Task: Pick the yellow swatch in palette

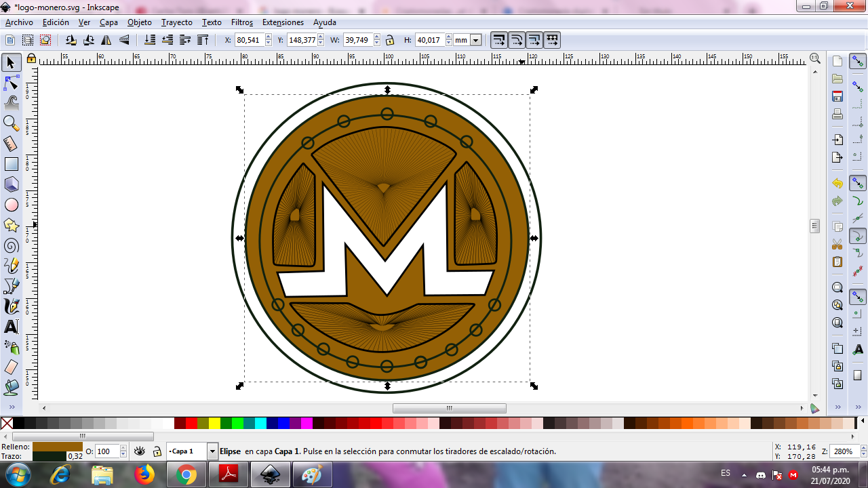Action: [x=214, y=423]
